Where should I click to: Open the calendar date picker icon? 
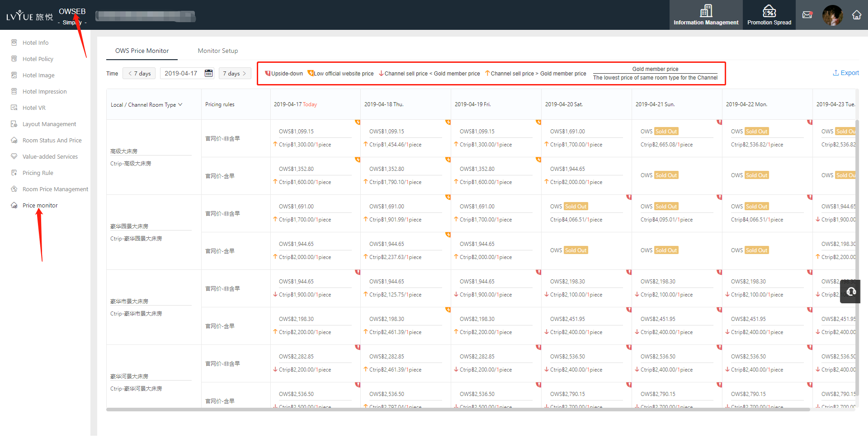[208, 73]
